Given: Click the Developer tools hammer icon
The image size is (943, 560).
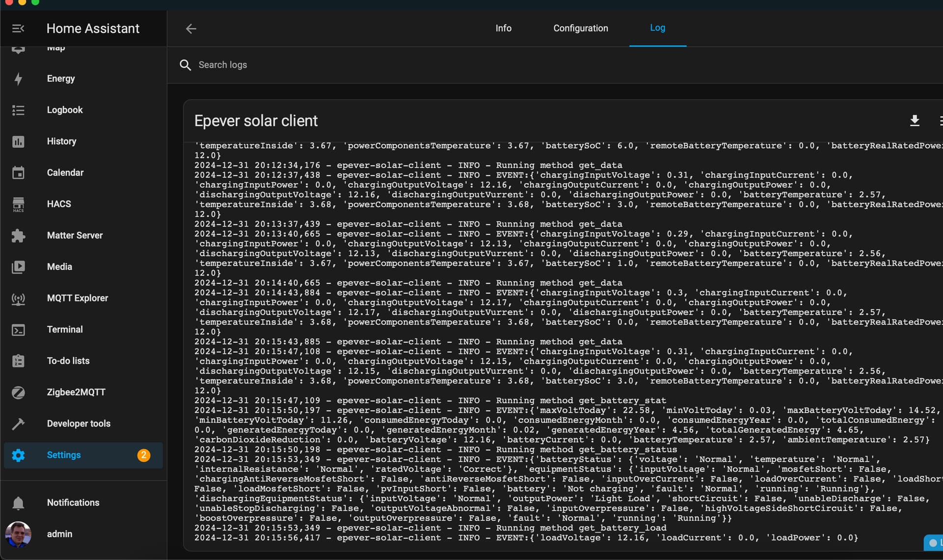Looking at the screenshot, I should coord(18,424).
